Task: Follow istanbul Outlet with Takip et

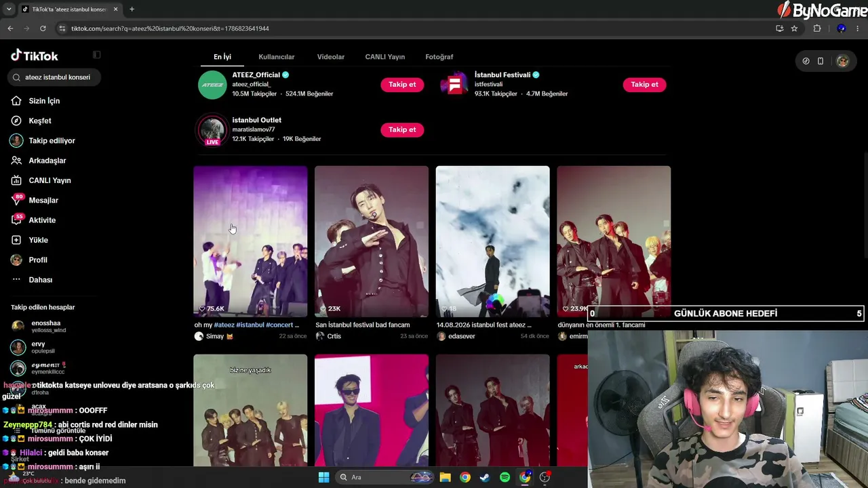Action: 402,129
